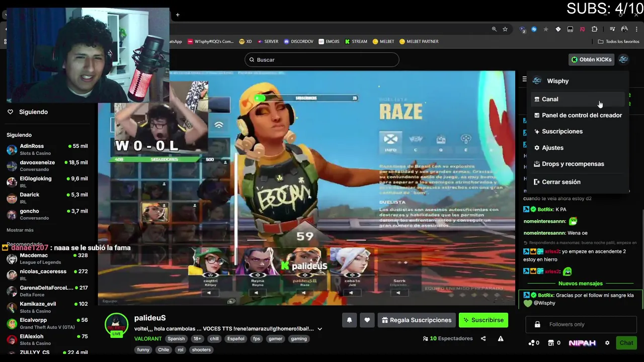Open chat settings gear icon

tap(607, 343)
